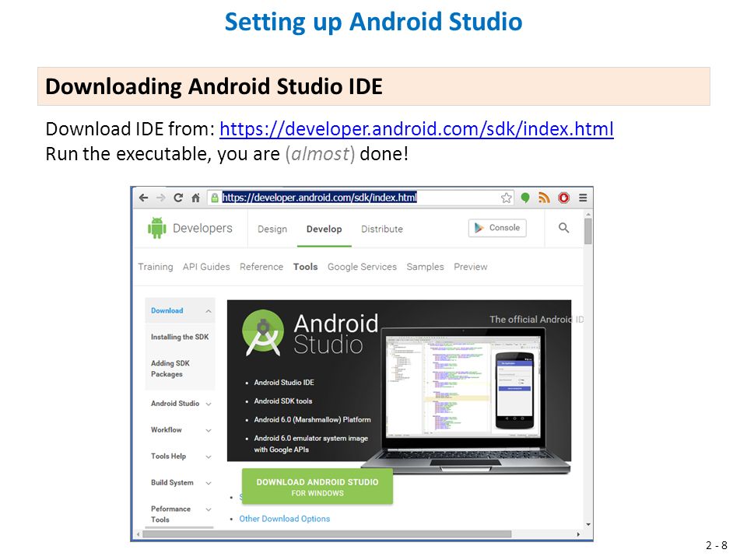This screenshot has width=747, height=560.
Task: Open the browser hamburger menu
Action: tap(583, 198)
